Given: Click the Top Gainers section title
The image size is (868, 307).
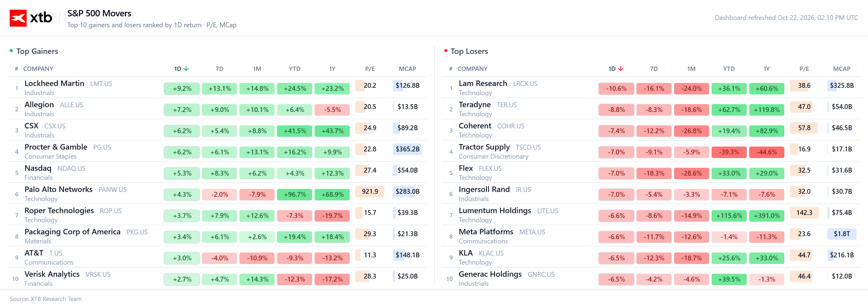Looking at the screenshot, I should click(37, 51).
